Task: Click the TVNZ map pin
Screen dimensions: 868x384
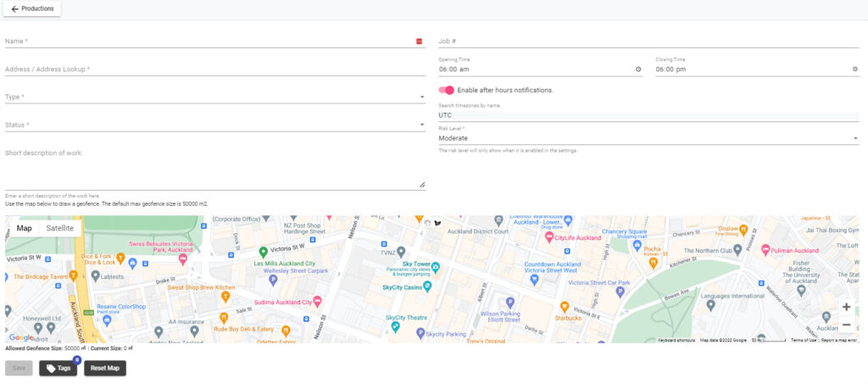Action: [x=401, y=252]
